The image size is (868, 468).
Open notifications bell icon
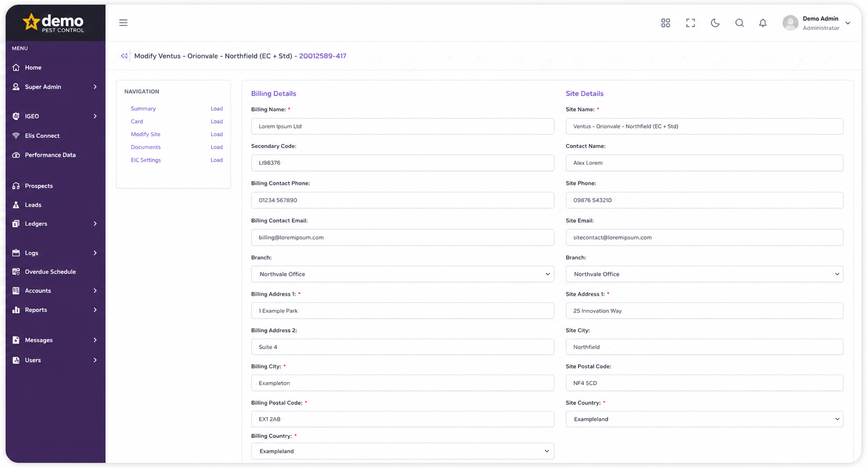(x=763, y=23)
